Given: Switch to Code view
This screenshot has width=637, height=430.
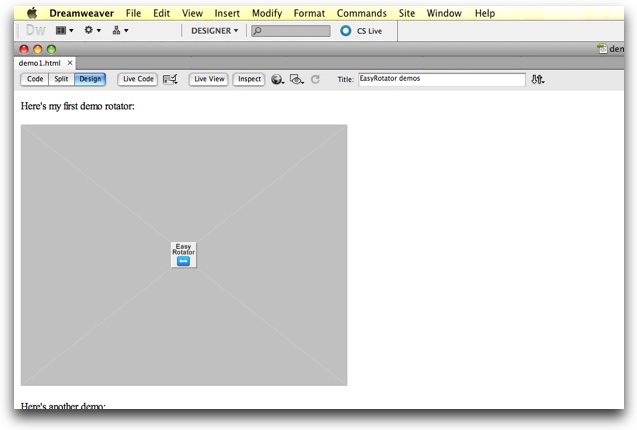Looking at the screenshot, I should tap(35, 79).
